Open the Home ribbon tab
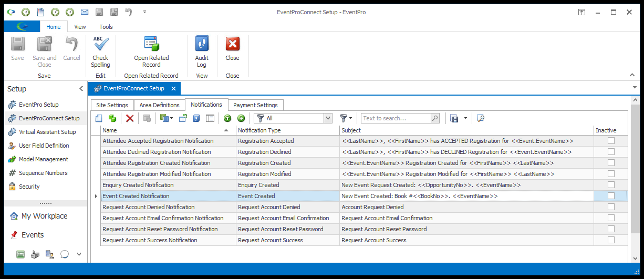This screenshot has width=644, height=279. 53,27
